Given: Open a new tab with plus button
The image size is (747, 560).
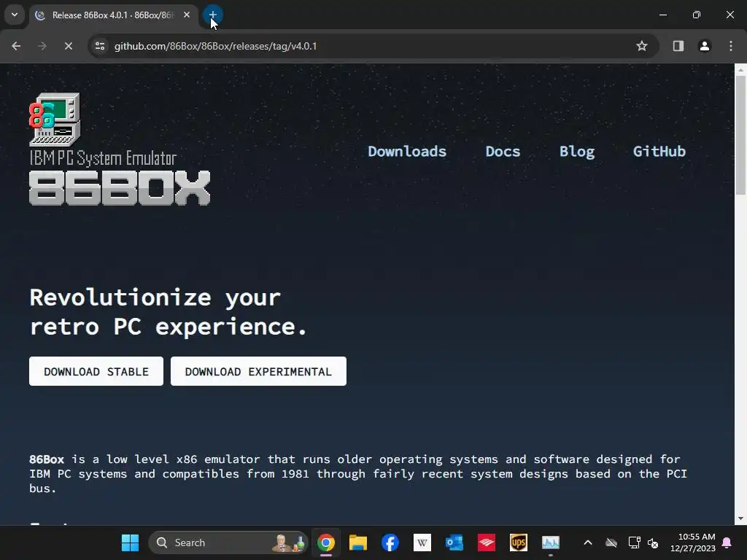Looking at the screenshot, I should [213, 15].
